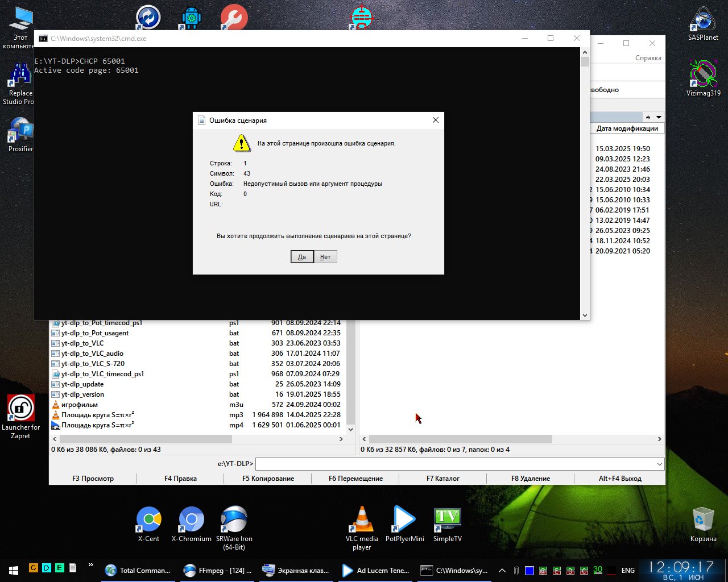The image size is (728, 582).
Task: Open the SASPlanet desktop icon
Action: pyautogui.click(x=703, y=20)
